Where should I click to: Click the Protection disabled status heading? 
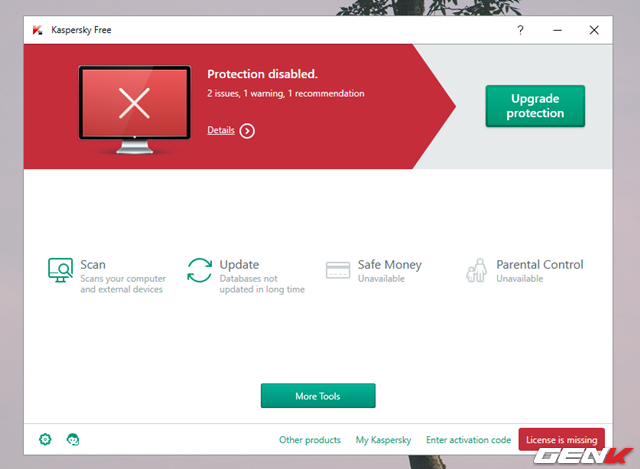point(262,74)
